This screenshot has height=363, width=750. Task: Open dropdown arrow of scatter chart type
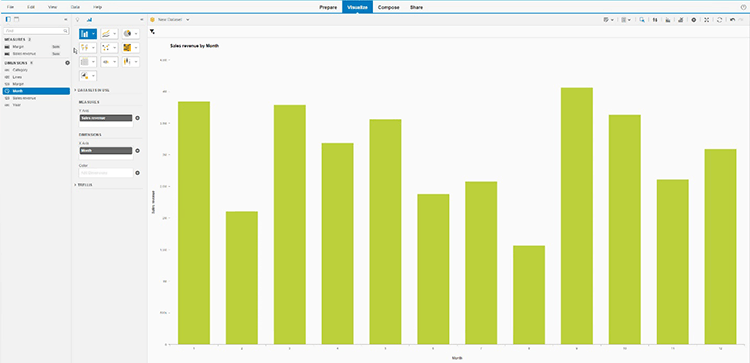(115, 48)
